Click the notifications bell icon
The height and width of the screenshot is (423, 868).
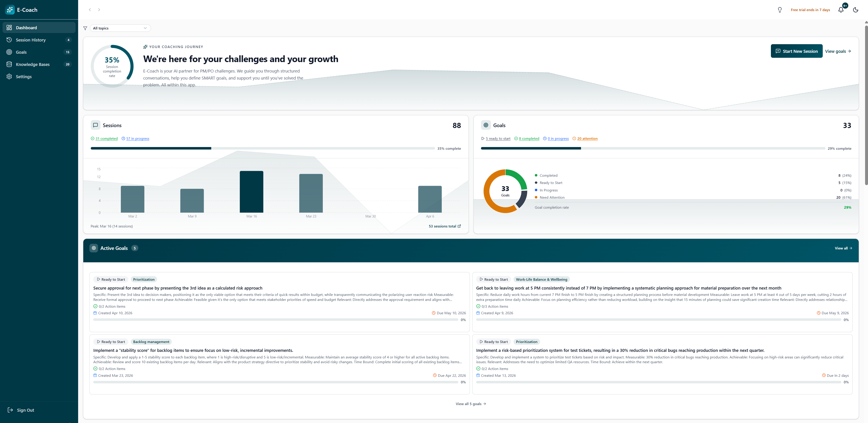point(841,10)
